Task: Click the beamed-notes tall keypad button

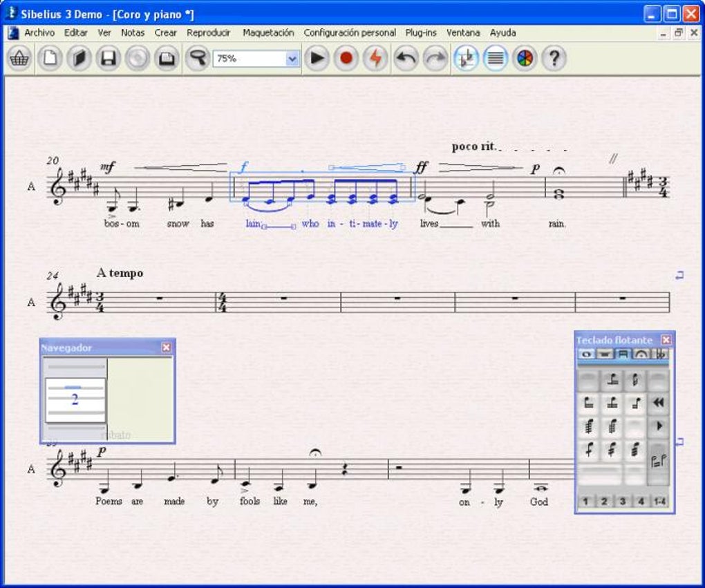Action: click(658, 462)
